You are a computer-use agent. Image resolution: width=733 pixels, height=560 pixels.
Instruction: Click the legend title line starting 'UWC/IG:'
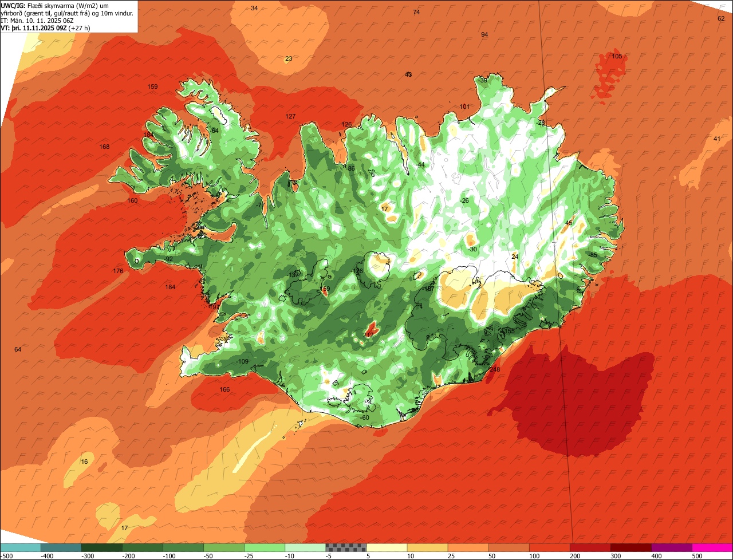(x=54, y=5)
